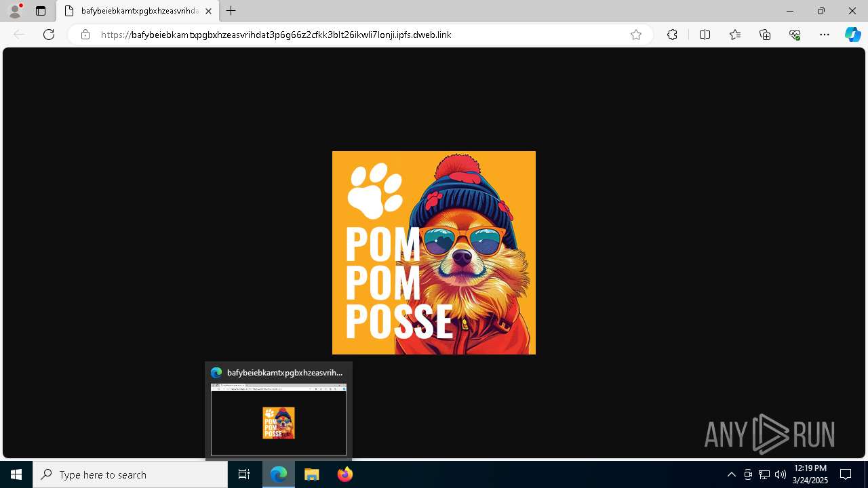Open the Copilot sidebar icon
Image resolution: width=868 pixels, height=488 pixels.
click(852, 35)
